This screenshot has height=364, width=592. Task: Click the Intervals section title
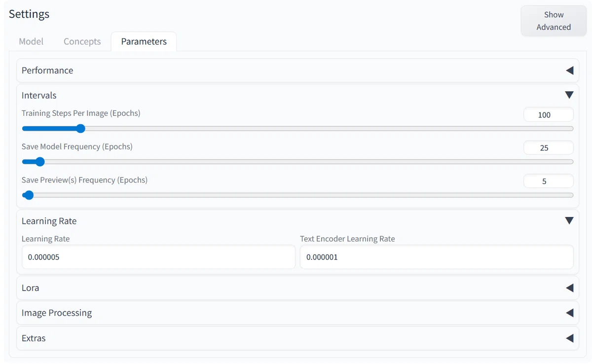[x=39, y=95]
